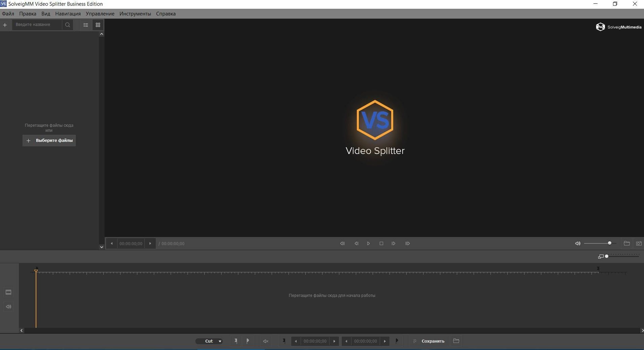Click the orange playhead marker on the timeline

pos(36,271)
